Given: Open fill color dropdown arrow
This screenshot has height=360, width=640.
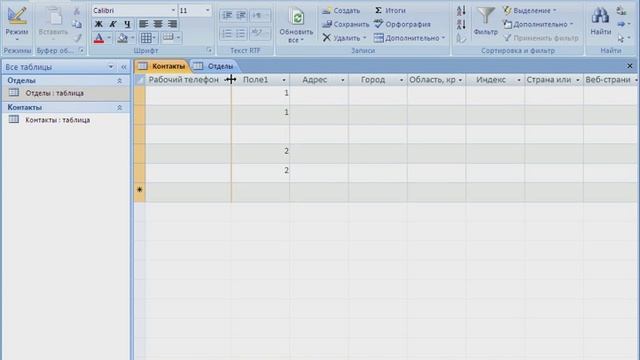Looking at the screenshot, I should 133,38.
